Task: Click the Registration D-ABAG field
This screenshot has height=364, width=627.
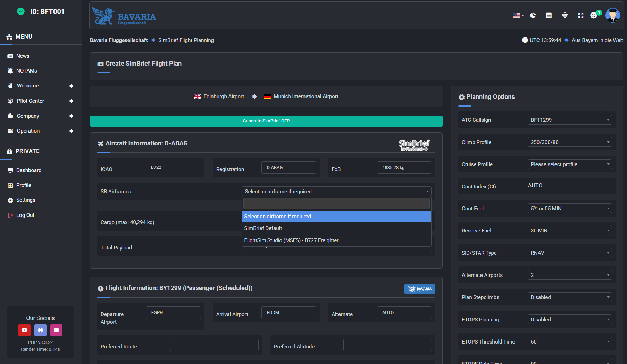Action: click(289, 168)
